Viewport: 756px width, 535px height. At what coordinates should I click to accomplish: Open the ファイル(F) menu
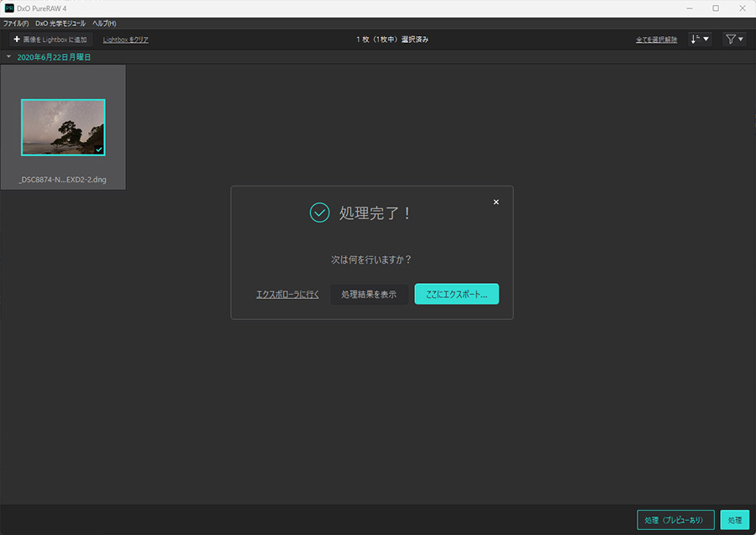coord(16,24)
